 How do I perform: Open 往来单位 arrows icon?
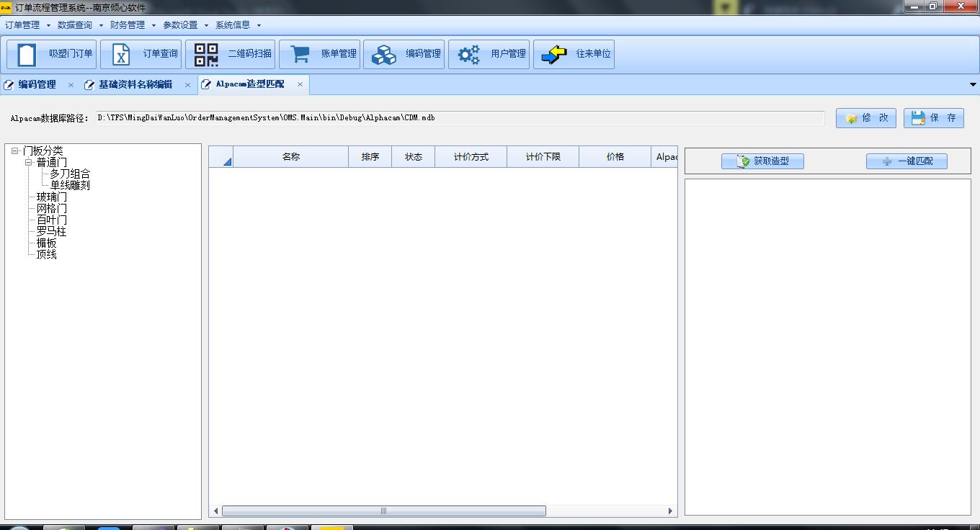pos(554,55)
